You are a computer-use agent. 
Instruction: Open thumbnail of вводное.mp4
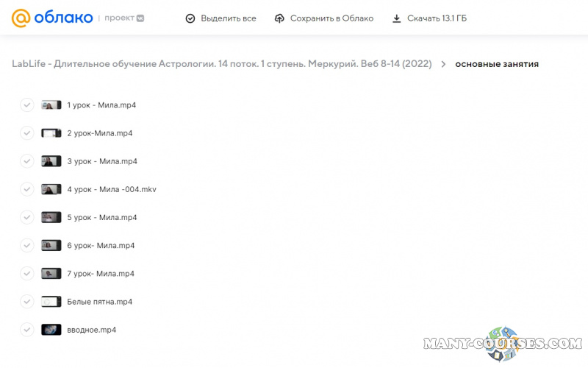click(x=51, y=330)
